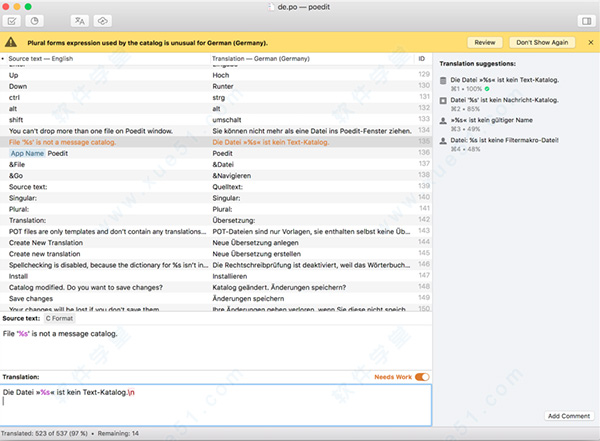Open the Pre-translate toolbar icon
600x441 pixels.
pyautogui.click(x=80, y=21)
